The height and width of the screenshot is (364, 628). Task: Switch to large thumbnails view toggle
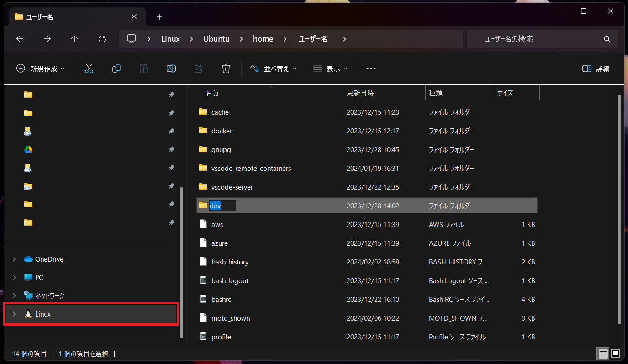click(616, 353)
